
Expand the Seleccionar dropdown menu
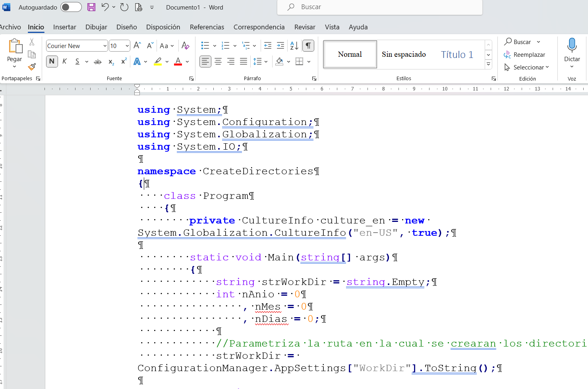point(547,67)
